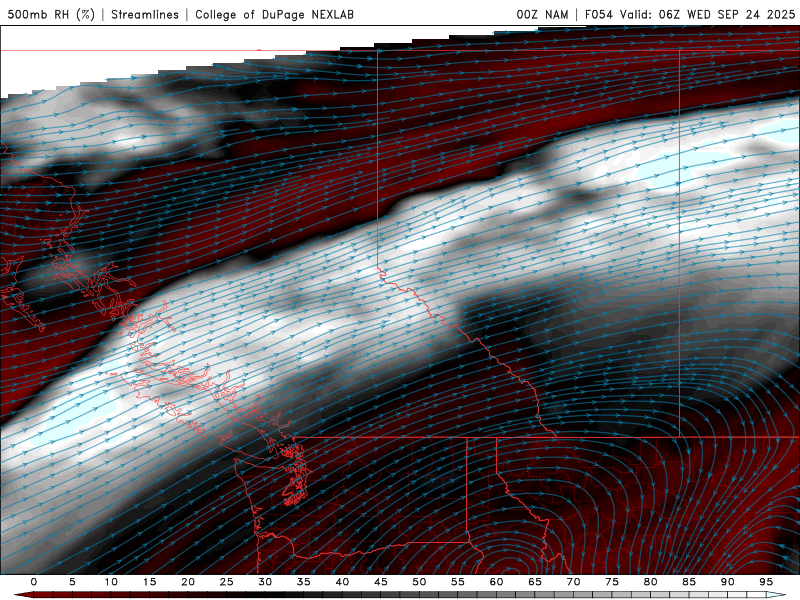This screenshot has height=600, width=800.
Task: Click the colorbar value 50 label
Action: coord(419,582)
